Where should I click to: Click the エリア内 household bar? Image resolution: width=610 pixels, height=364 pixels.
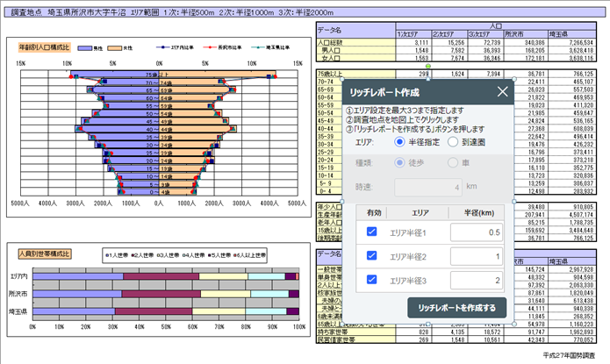click(x=166, y=276)
